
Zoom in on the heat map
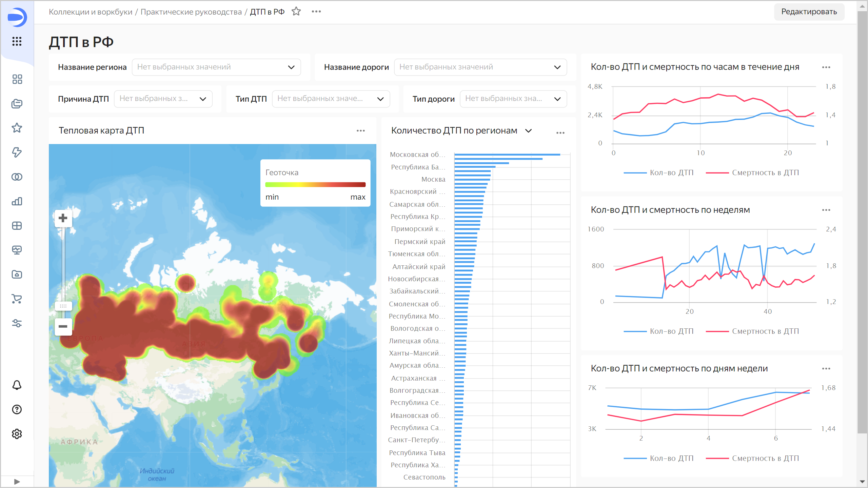point(63,218)
